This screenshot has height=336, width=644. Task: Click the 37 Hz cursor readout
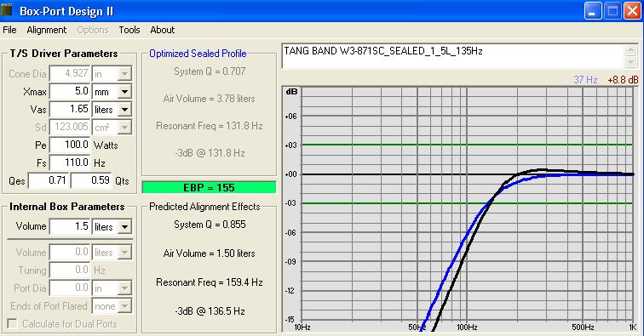(585, 80)
